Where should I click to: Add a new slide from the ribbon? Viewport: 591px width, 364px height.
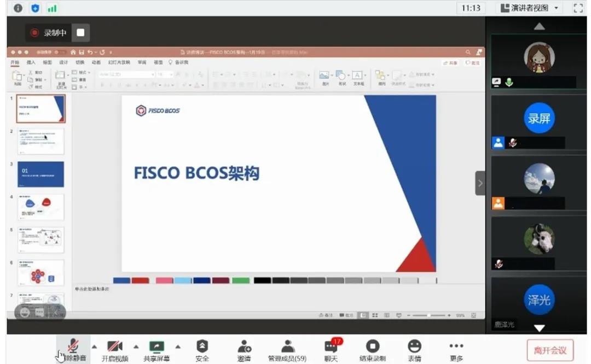coord(61,79)
